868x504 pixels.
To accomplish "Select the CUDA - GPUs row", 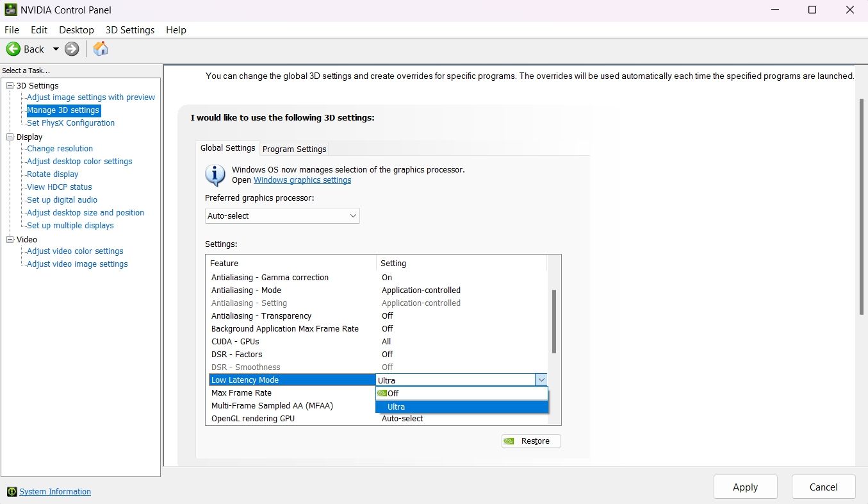I will point(378,342).
